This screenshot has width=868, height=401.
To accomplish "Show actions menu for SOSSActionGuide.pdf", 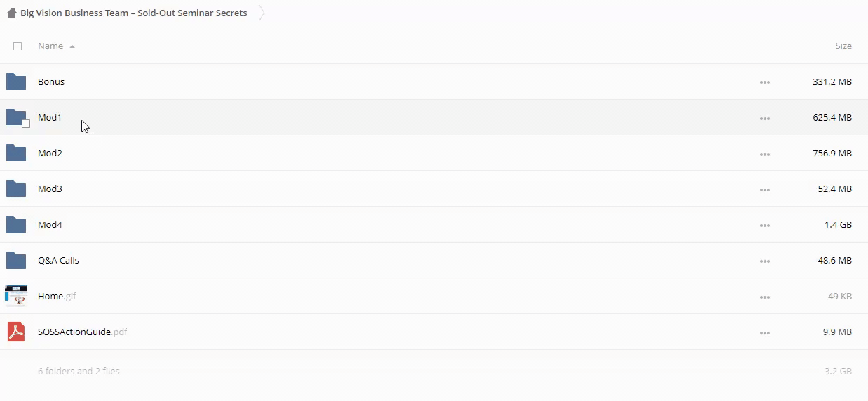I will point(764,333).
